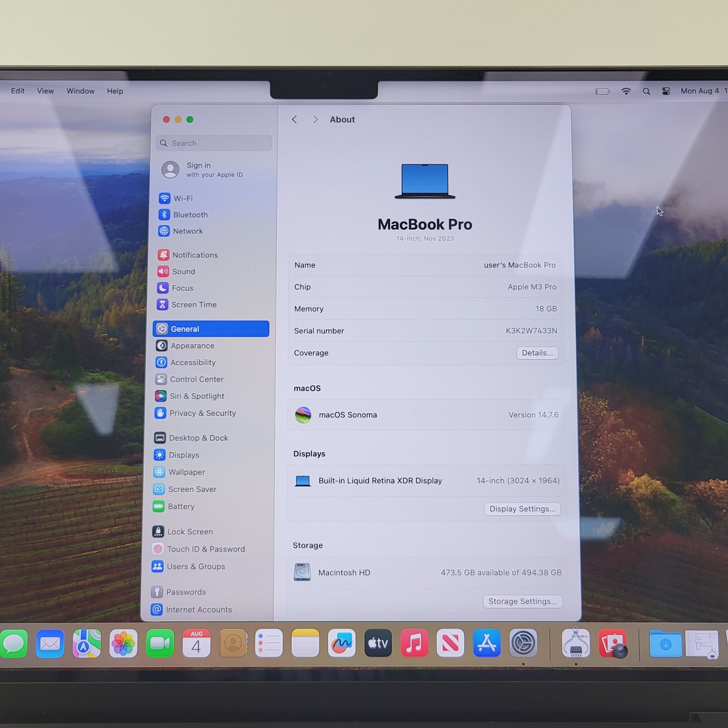Open Appearance settings
728x728 pixels.
(185, 346)
